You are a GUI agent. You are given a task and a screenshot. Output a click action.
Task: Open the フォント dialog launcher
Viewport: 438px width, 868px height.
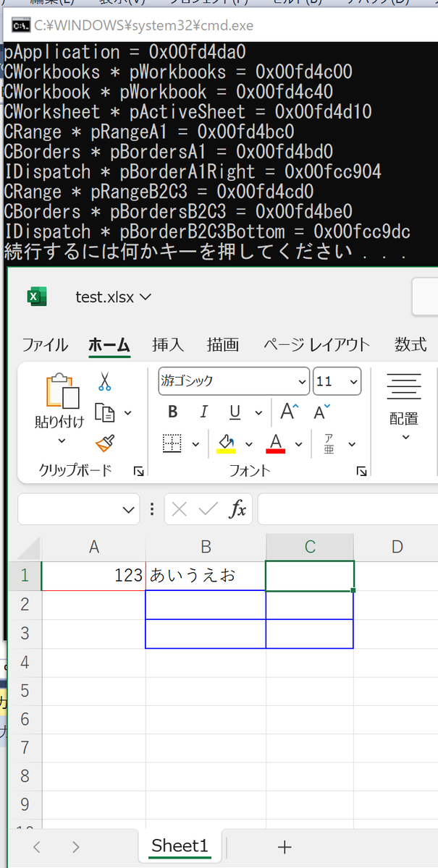click(361, 471)
